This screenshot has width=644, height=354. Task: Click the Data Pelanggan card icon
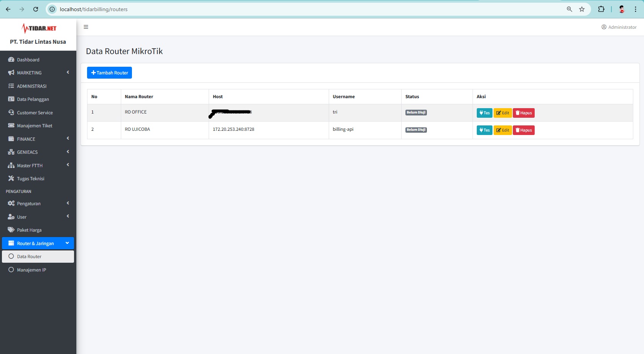coord(11,99)
